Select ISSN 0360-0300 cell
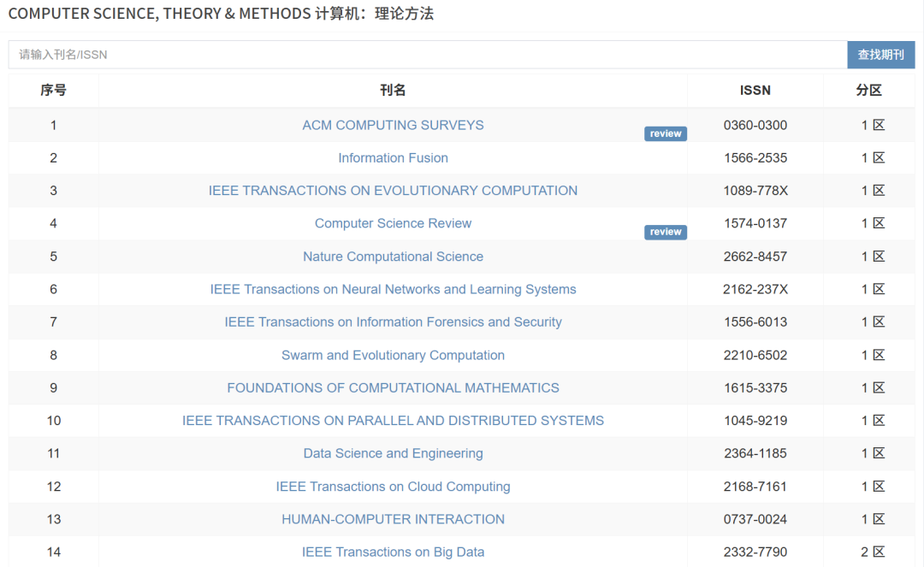This screenshot has width=924, height=567. point(755,125)
